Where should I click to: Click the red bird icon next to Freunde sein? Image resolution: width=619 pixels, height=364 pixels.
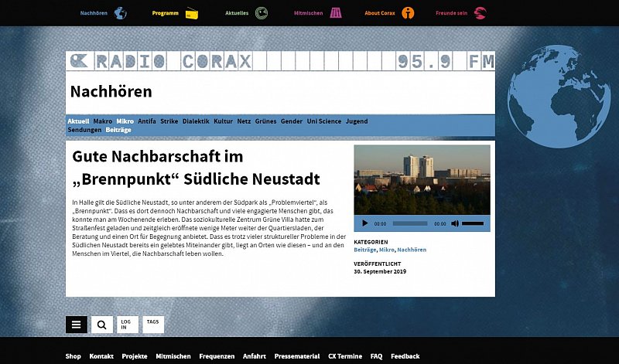point(480,13)
